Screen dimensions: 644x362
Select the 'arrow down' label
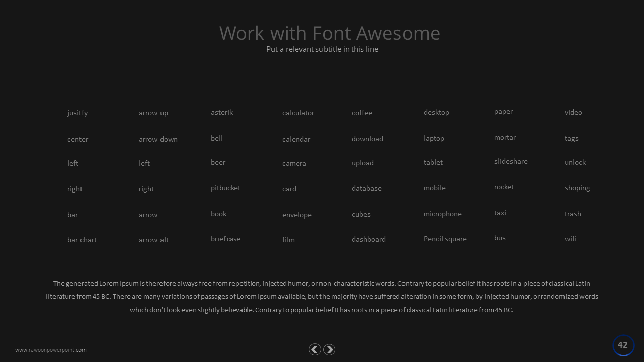(158, 139)
